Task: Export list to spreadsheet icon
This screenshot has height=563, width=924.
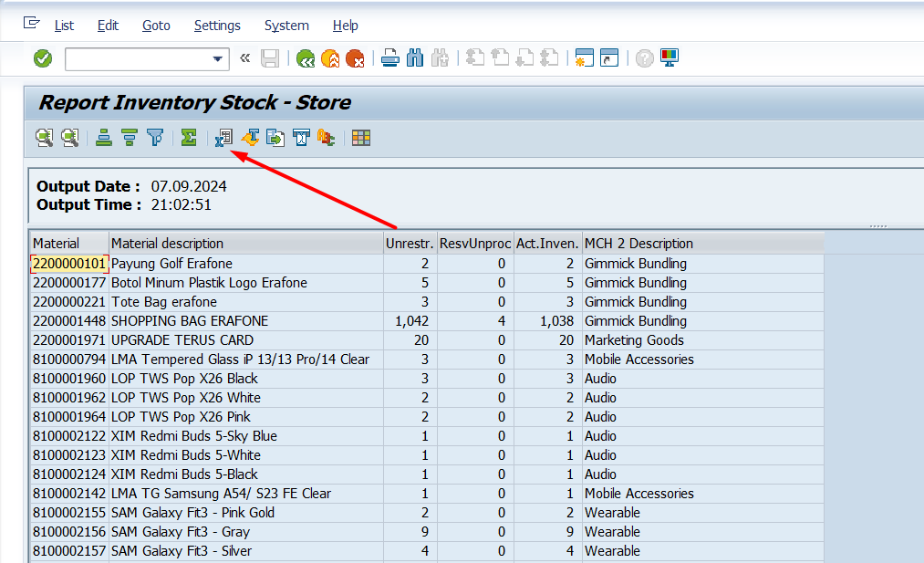Action: (223, 138)
